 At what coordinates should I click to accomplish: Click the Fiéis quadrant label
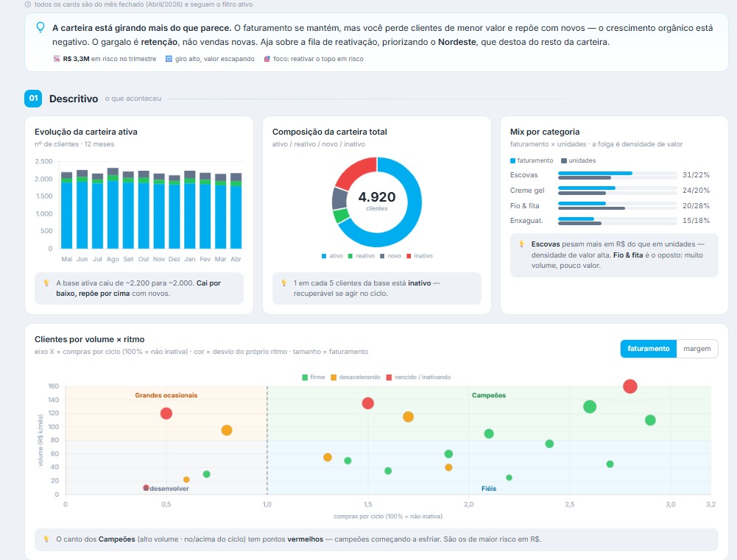(489, 489)
